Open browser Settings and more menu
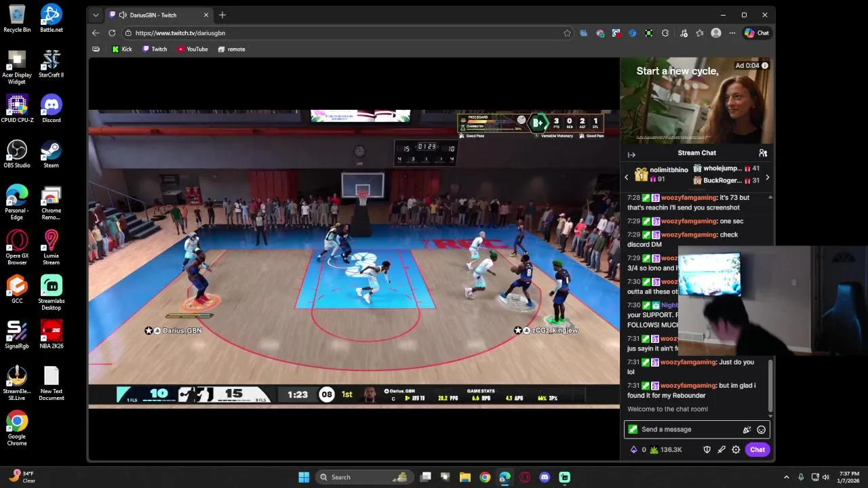Viewport: 868px width, 488px height. point(732,33)
